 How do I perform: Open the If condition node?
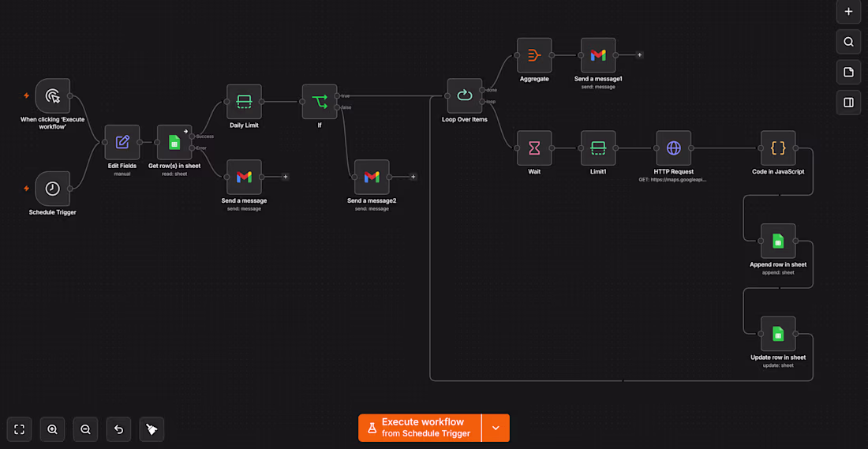[320, 102]
